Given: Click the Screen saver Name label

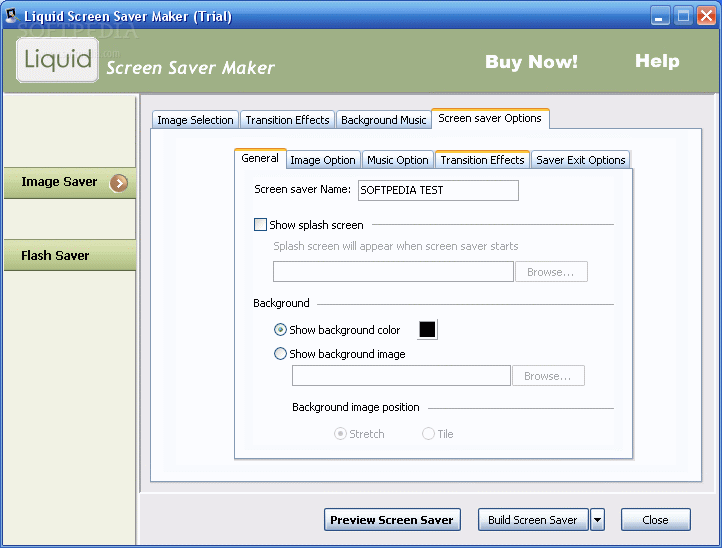Looking at the screenshot, I should [x=303, y=189].
